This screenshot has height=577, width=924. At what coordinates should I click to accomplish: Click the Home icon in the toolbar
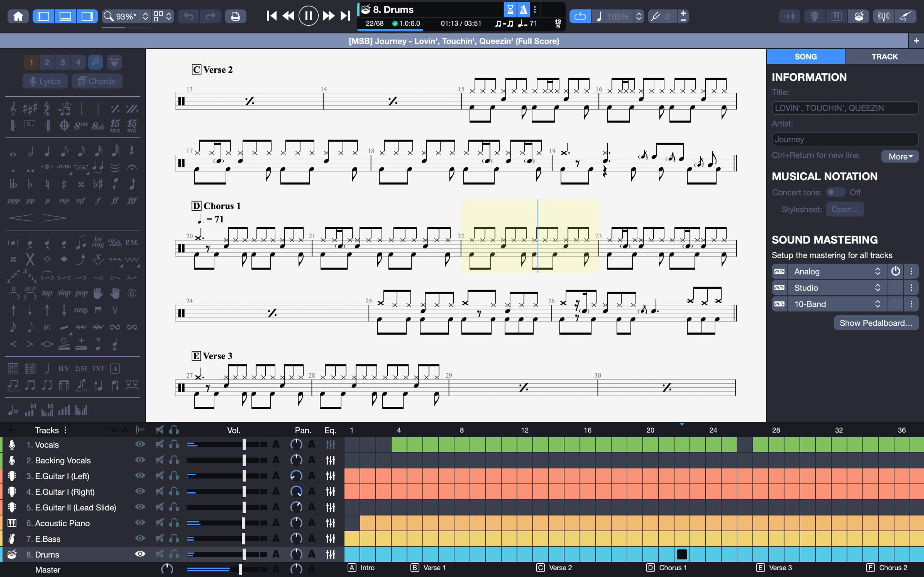[18, 17]
